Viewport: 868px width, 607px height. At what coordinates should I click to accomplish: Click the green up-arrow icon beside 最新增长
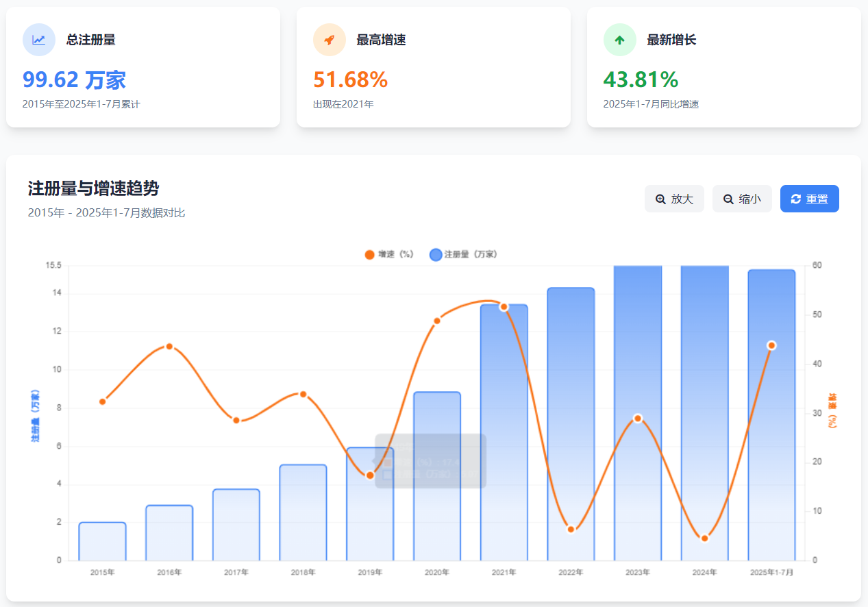click(619, 40)
